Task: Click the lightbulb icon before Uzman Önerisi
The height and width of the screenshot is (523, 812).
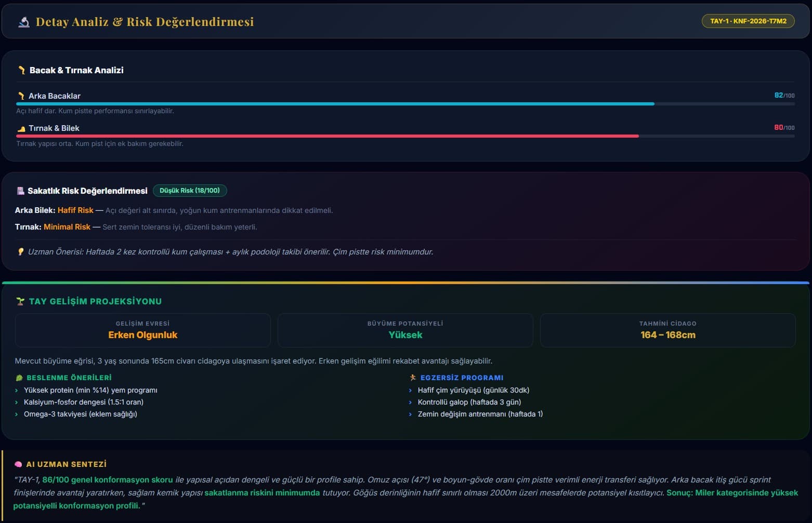Action: pos(21,252)
